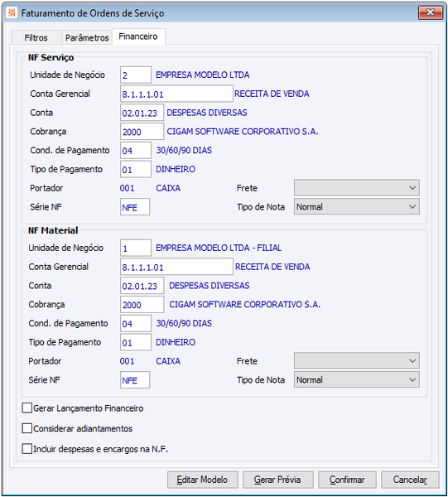Focus Conta Gerencial field in NF Material
The width and height of the screenshot is (448, 497).
click(x=176, y=267)
